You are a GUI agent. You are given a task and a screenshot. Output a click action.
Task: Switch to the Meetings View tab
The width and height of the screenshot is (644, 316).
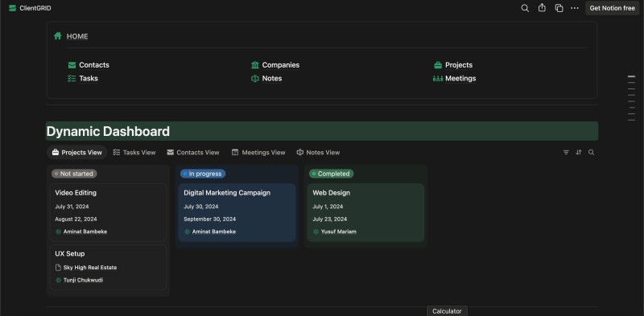(258, 152)
